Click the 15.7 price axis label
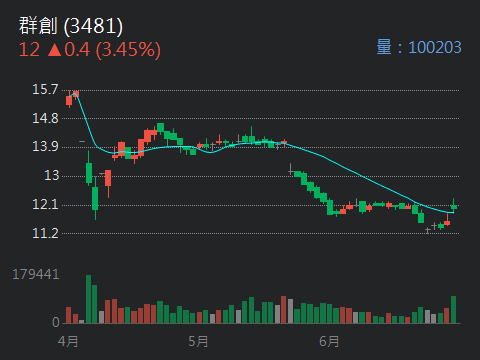This screenshot has width=480, height=360. [x=45, y=89]
